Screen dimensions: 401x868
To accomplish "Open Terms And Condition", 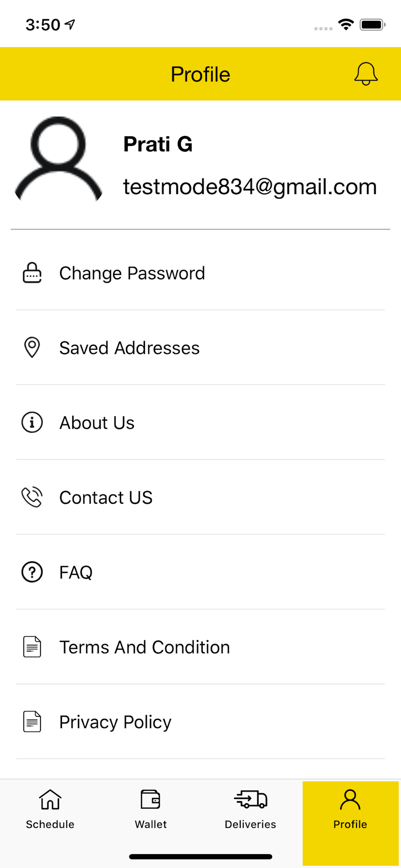I will [200, 647].
